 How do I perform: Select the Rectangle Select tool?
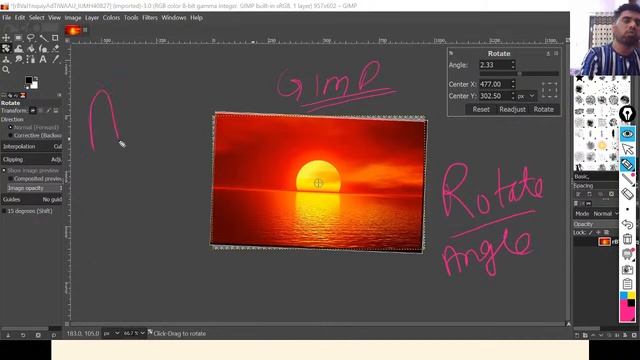point(18,38)
